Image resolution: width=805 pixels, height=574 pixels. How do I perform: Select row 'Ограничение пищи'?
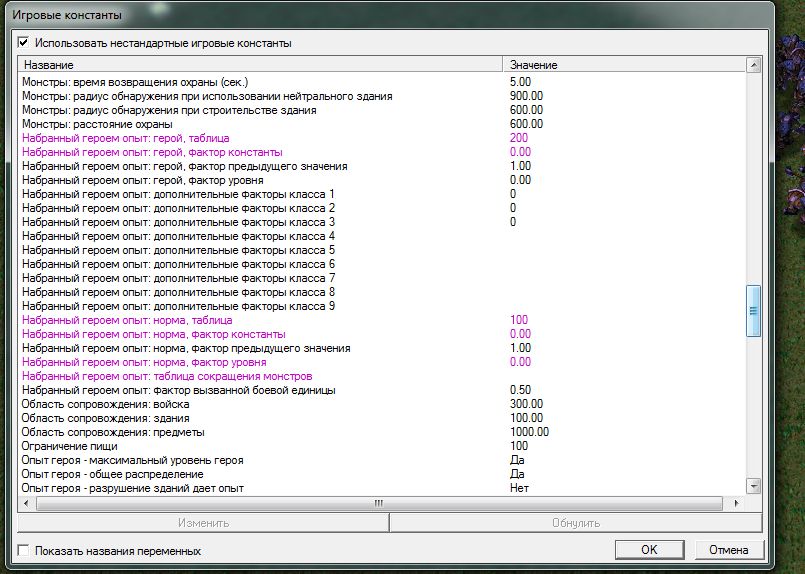point(382,446)
